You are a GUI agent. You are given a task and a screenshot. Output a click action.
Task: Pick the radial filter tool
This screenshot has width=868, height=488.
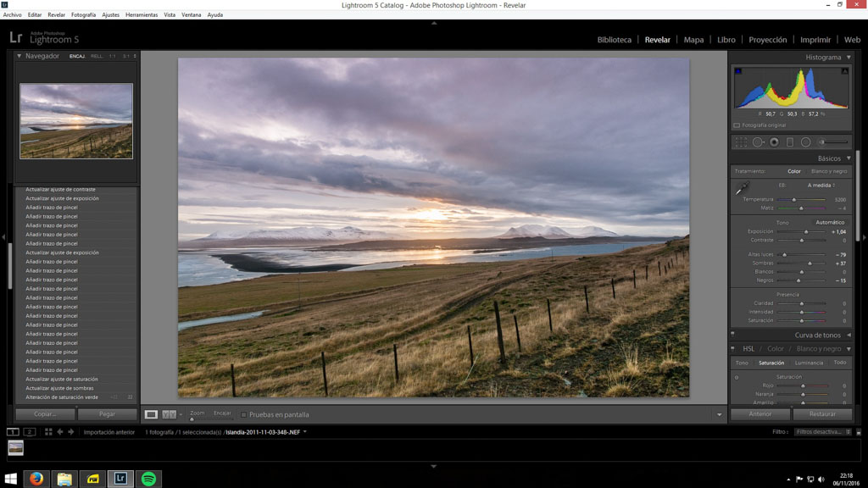[x=806, y=142]
